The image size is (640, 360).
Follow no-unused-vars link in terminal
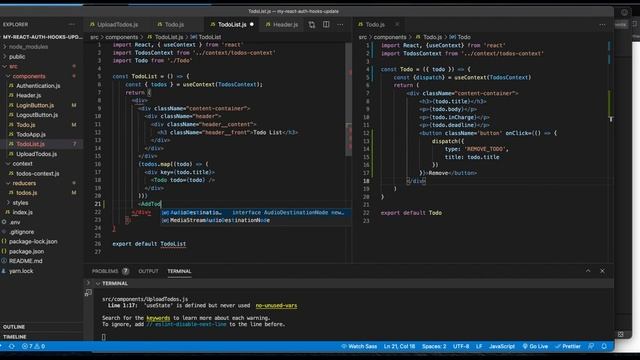click(x=276, y=305)
